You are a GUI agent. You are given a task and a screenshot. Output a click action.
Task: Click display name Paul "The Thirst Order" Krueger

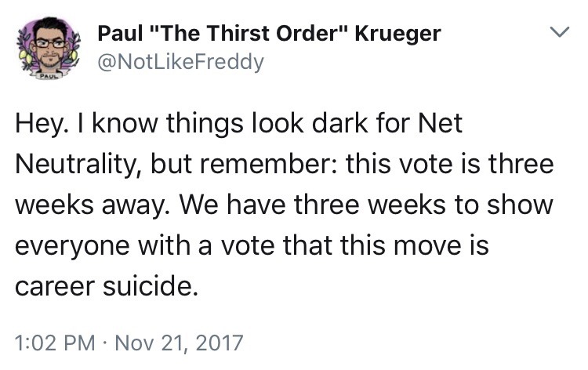[x=267, y=34]
